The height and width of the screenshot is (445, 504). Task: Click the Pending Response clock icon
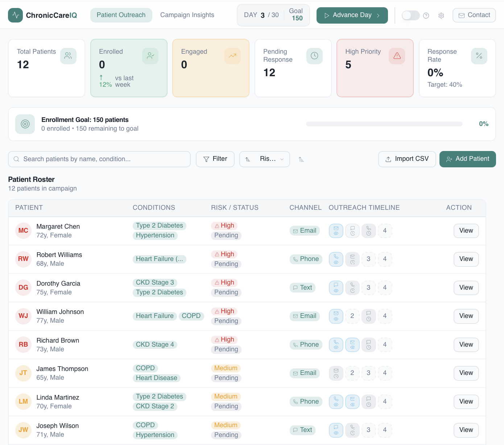click(x=314, y=56)
